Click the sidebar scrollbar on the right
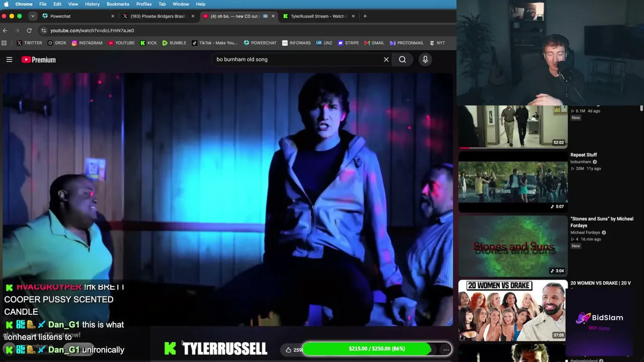Viewport: 644px width, 362px height. pyautogui.click(x=641, y=108)
